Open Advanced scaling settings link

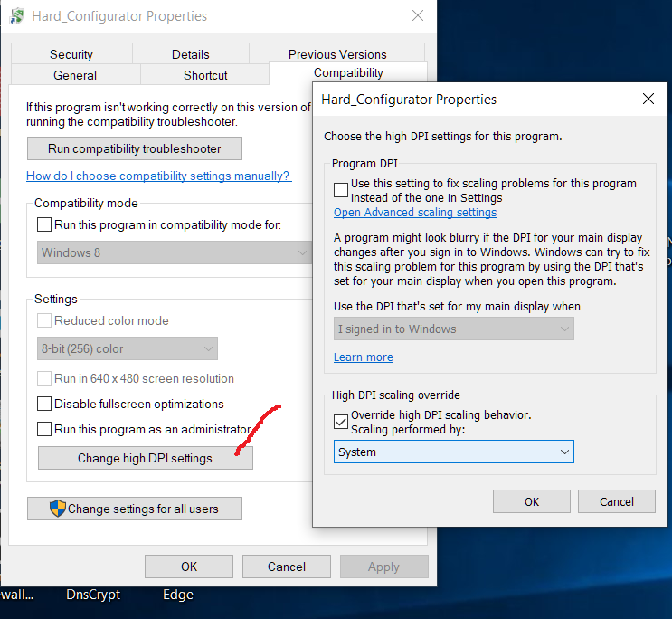coord(415,213)
